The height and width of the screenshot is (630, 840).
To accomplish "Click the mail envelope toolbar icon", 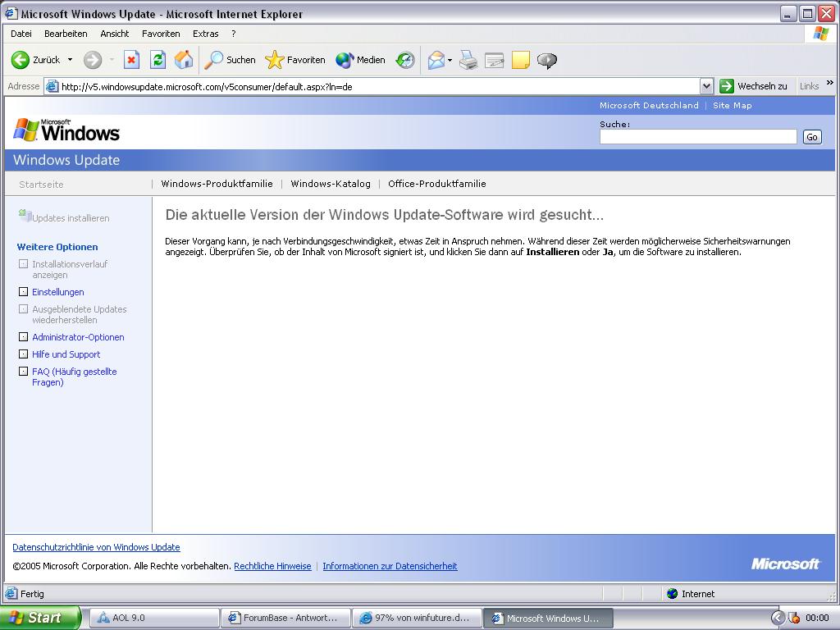I will point(436,60).
